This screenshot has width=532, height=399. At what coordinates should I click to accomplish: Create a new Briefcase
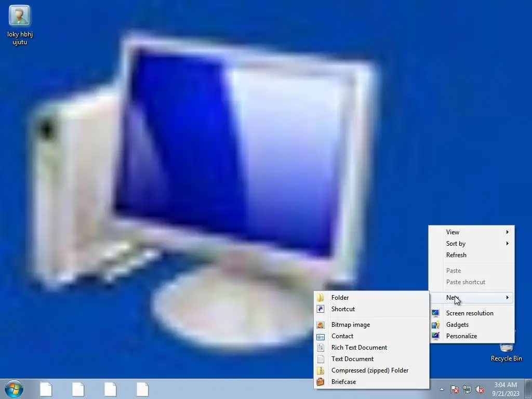click(x=371, y=382)
